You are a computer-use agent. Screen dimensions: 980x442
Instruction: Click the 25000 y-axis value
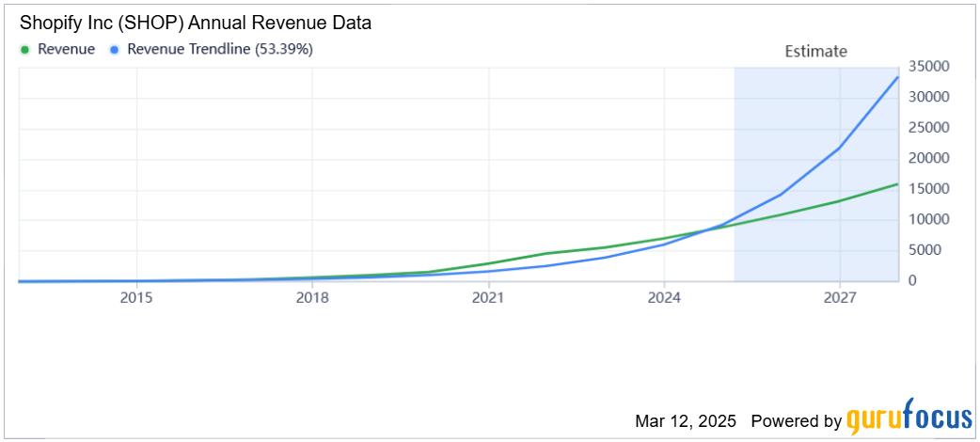[x=927, y=128]
